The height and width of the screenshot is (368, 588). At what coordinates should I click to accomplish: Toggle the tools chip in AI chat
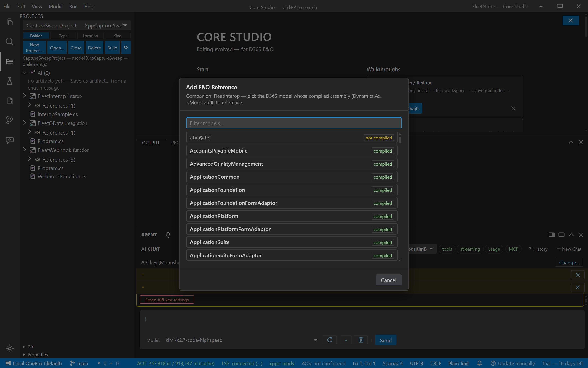(x=447, y=249)
